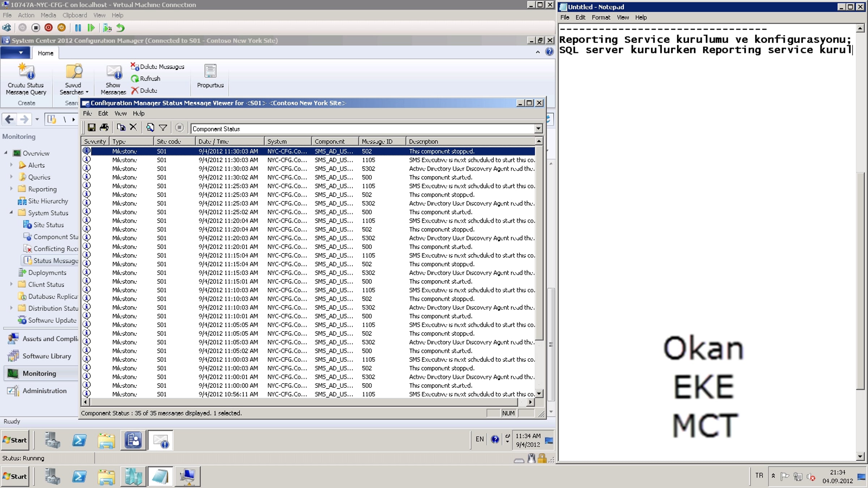
Task: Click the EN language indicator in VM taskbar
Action: (x=480, y=439)
